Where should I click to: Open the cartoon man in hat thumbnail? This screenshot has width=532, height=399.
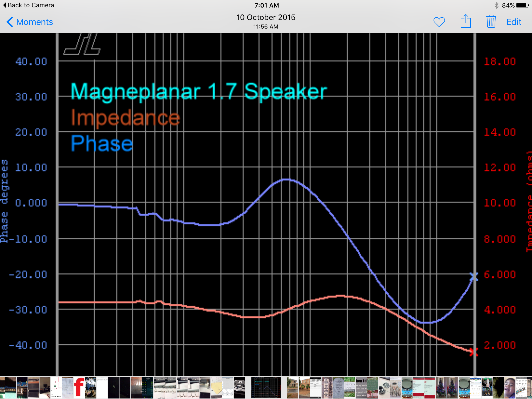[396, 388]
